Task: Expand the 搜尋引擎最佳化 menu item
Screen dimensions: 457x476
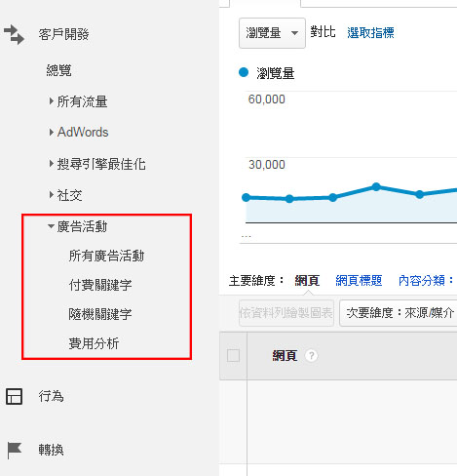Action: (51, 163)
